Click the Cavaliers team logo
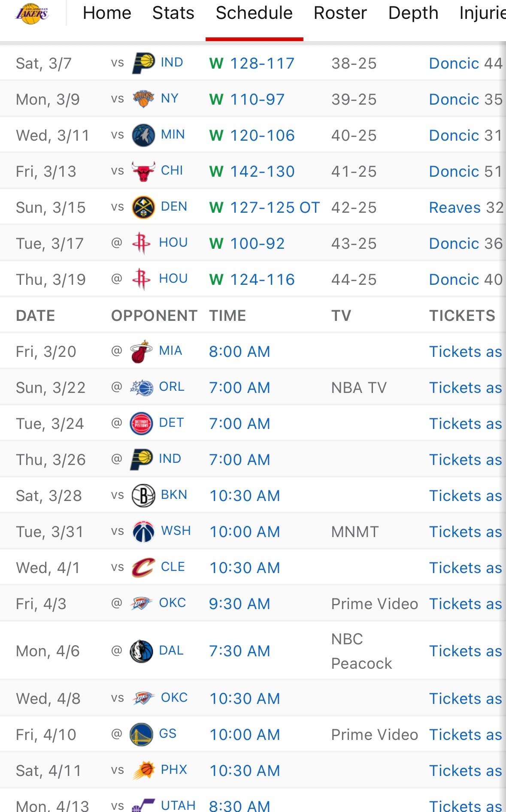 (143, 567)
